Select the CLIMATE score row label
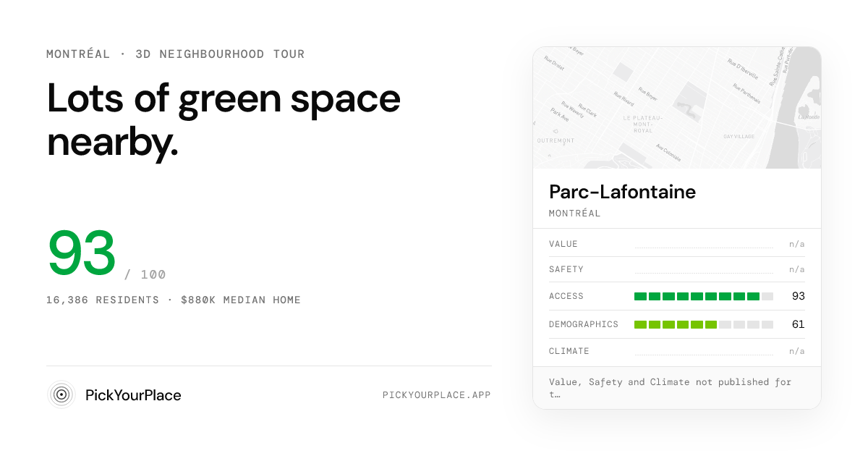The width and height of the screenshot is (868, 456). pyautogui.click(x=569, y=351)
